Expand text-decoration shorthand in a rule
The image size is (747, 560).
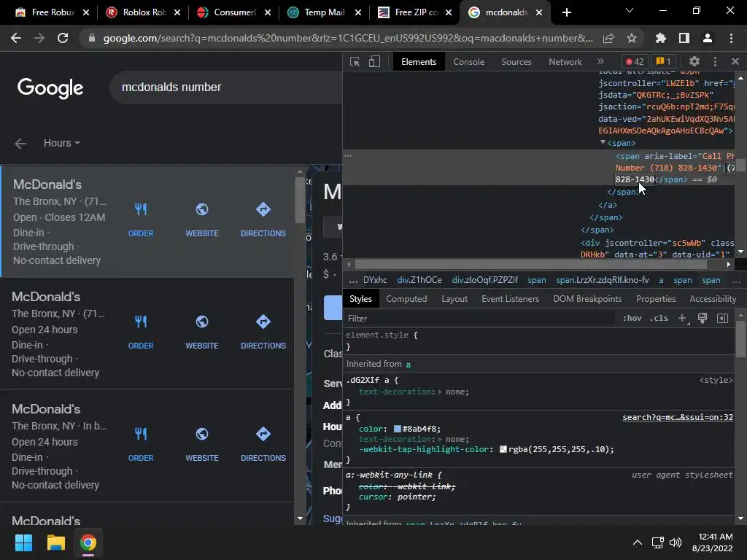440,439
